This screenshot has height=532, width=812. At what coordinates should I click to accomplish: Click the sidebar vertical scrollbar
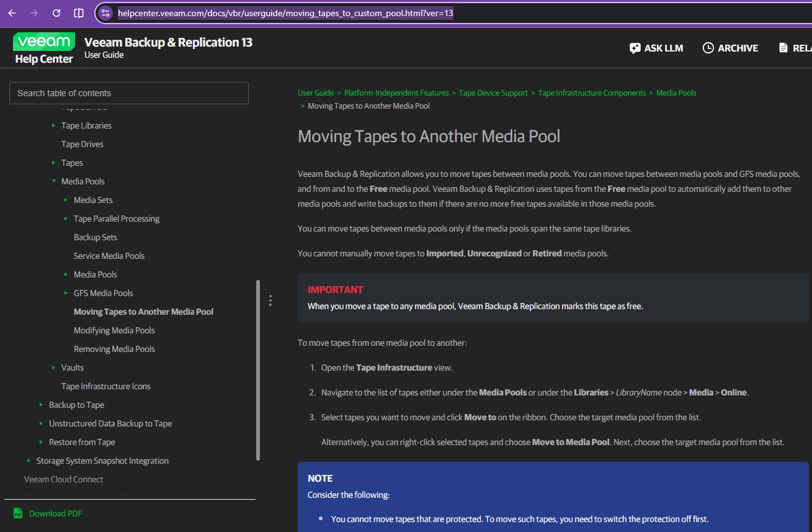tap(258, 369)
